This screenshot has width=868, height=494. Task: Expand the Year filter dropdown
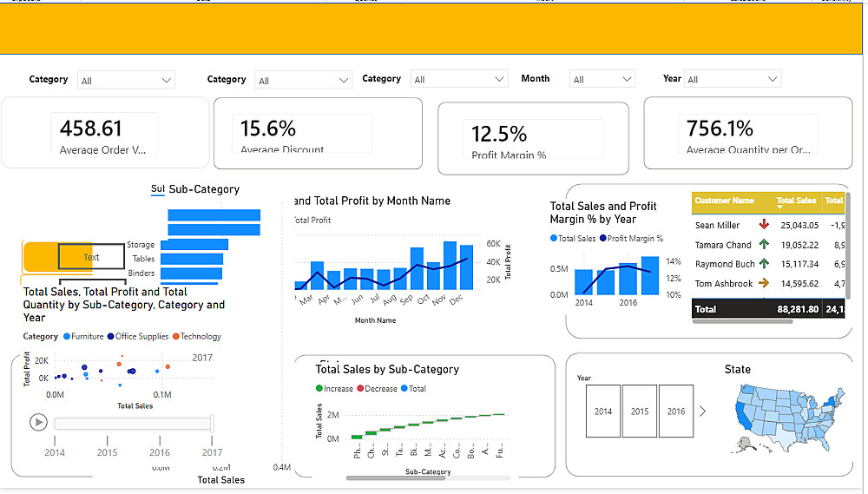point(732,79)
